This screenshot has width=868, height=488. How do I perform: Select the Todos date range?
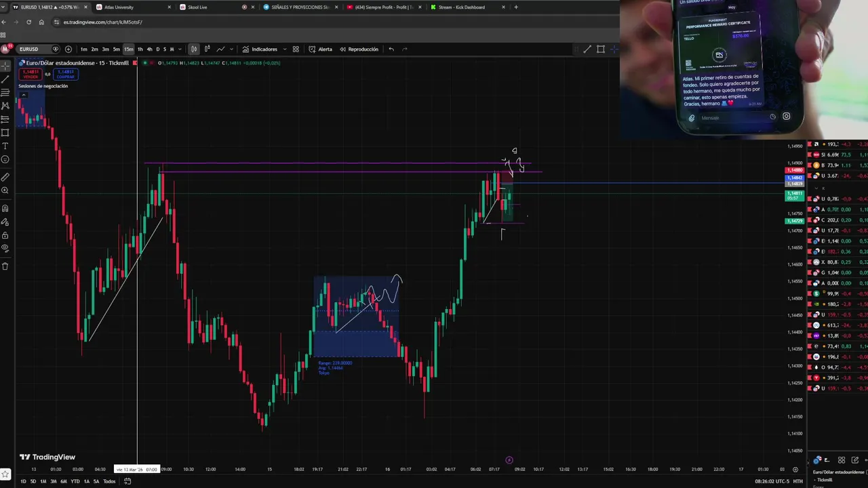tap(109, 481)
